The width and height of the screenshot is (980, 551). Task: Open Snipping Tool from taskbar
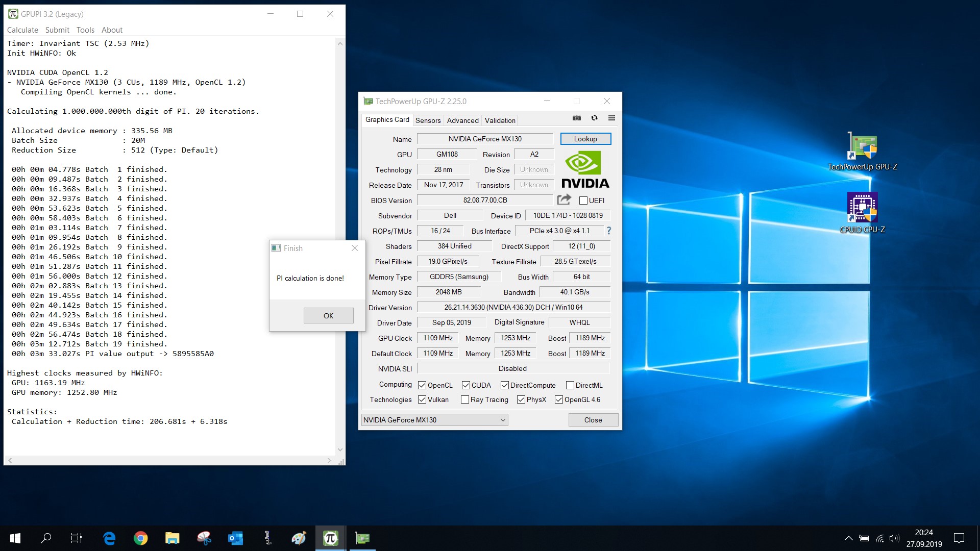coord(204,538)
